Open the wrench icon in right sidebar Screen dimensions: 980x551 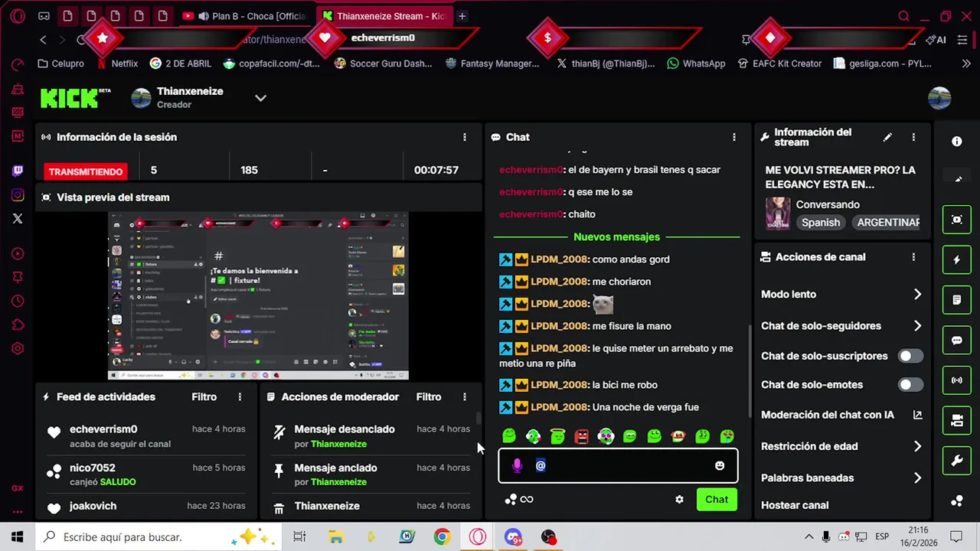tap(956, 461)
